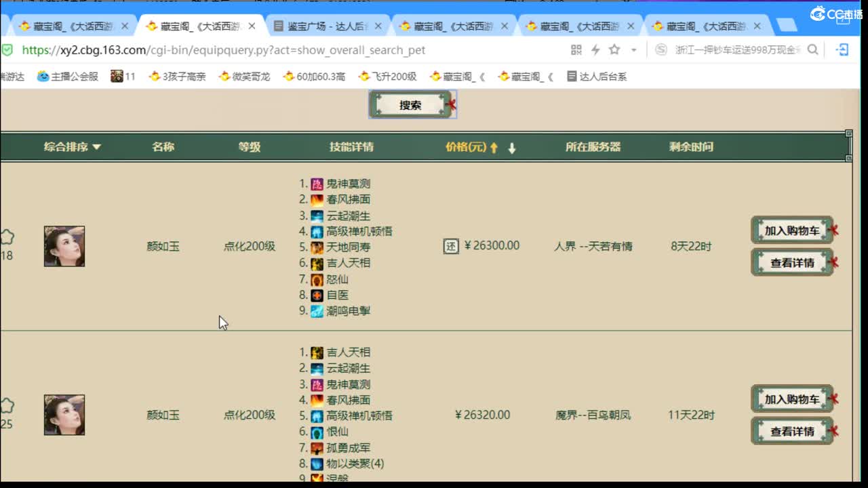Click the 高级禅机顿悟 skill icon in the ¥26300.00 row

pos(317,231)
